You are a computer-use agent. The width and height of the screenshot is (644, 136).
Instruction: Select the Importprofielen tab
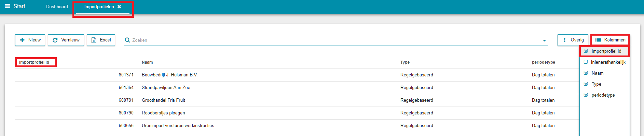(99, 7)
